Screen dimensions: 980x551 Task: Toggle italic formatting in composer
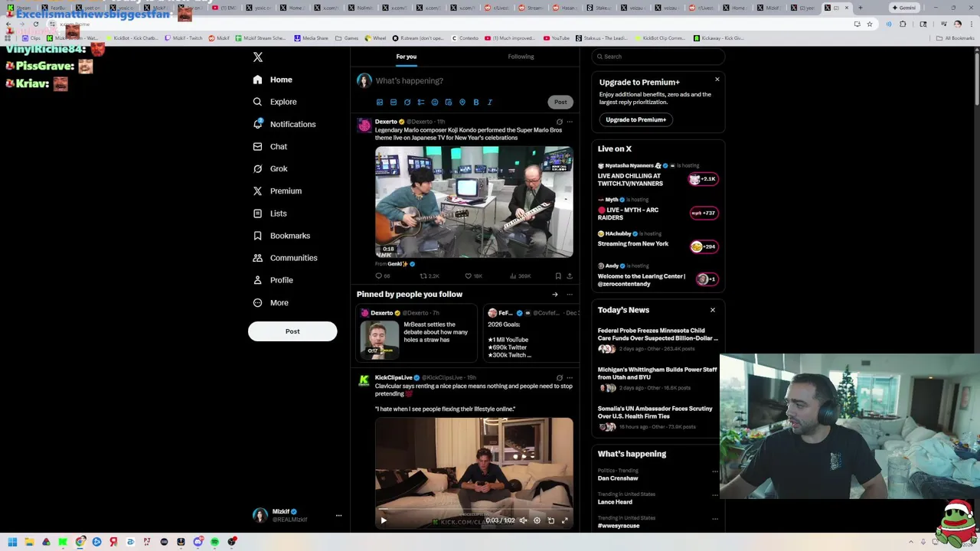tap(490, 102)
